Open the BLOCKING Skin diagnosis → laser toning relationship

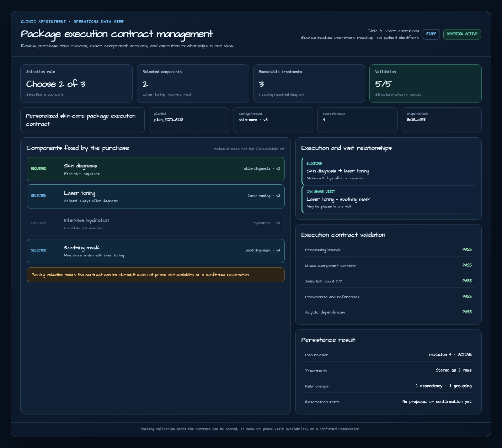click(388, 171)
